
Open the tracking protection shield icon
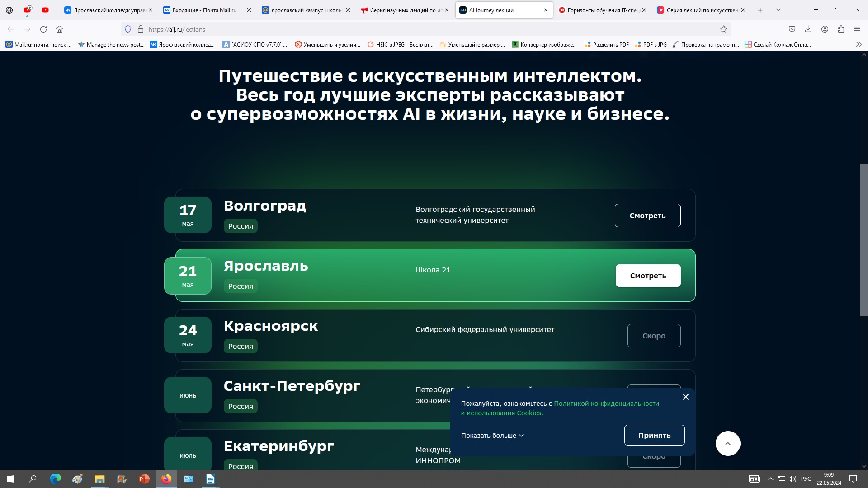128,29
